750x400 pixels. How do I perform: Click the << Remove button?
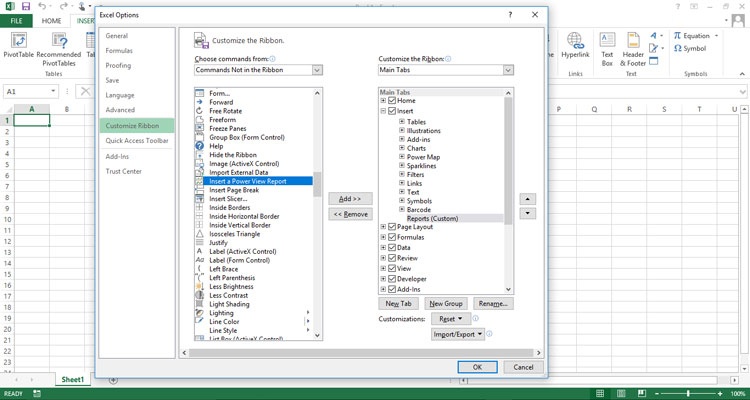350,214
